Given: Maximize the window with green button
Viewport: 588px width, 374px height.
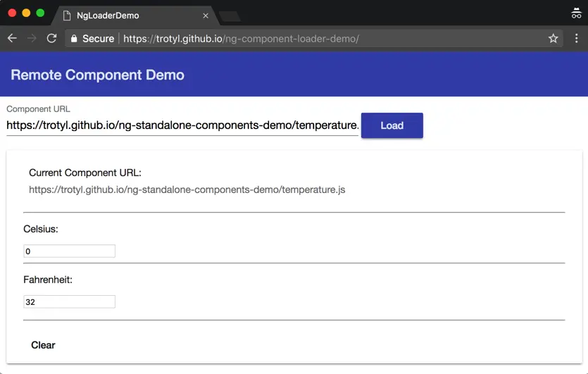Looking at the screenshot, I should pyautogui.click(x=40, y=13).
